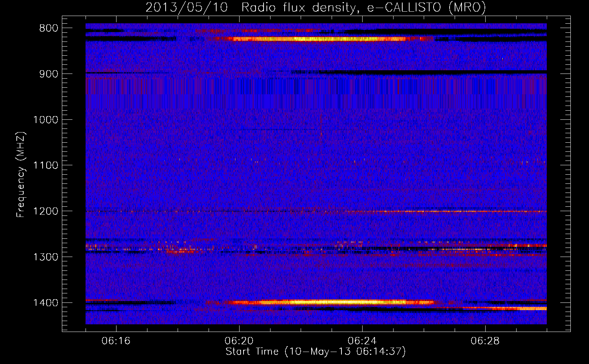Click the 1200 frequency axis label

click(46, 211)
